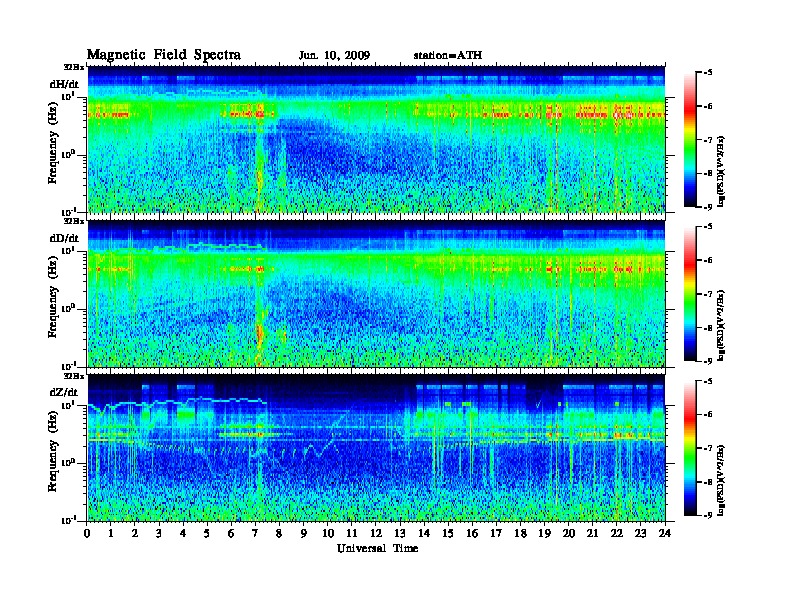
Task: Select the date label 'Jun. 10, 2009'
Action: point(334,55)
